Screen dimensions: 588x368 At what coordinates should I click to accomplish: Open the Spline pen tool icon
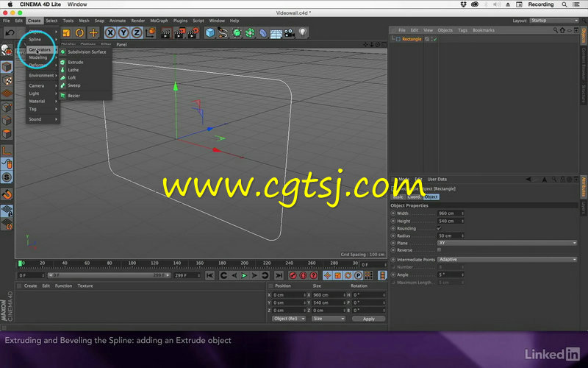[x=223, y=33]
